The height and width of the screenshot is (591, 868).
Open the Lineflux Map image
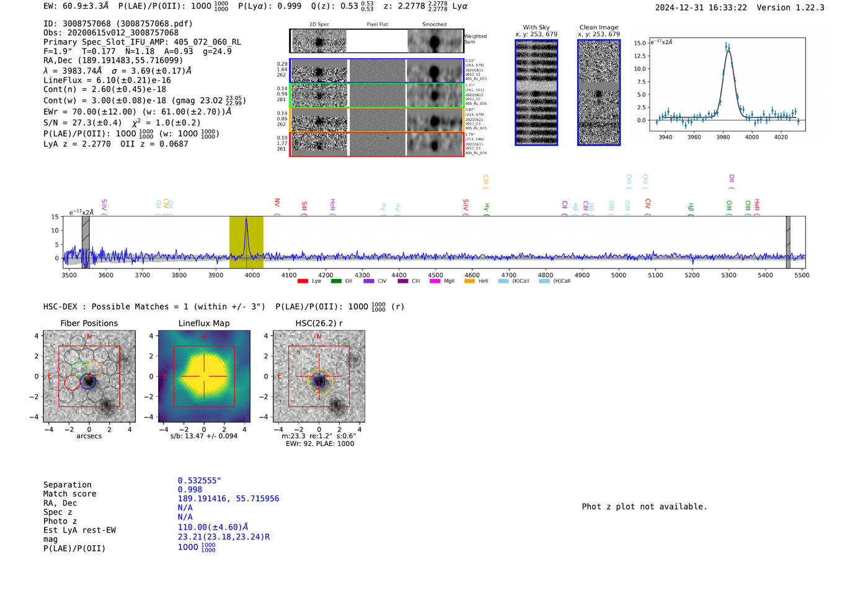coord(204,376)
